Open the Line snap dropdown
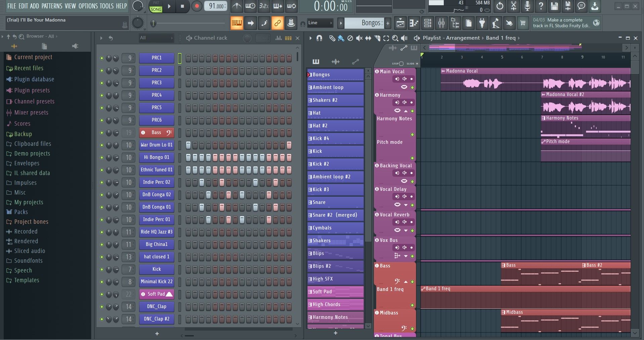The image size is (644, 340). [x=320, y=23]
